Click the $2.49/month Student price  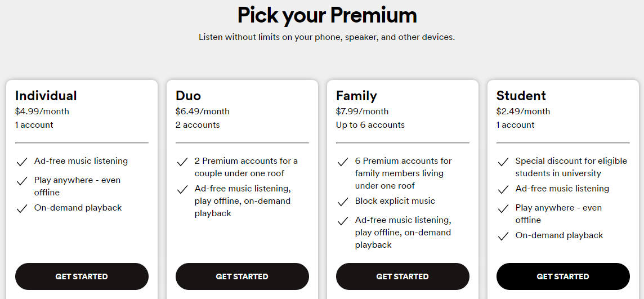[523, 111]
